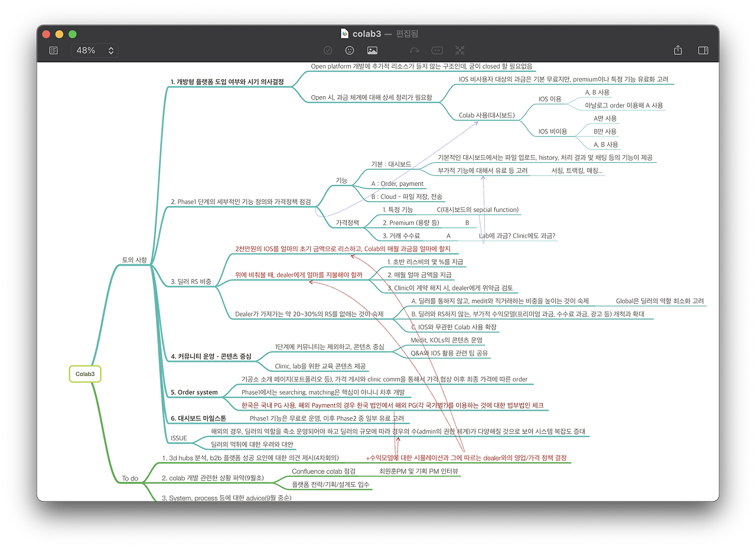This screenshot has width=756, height=550.
Task: Click node Medit, KOLs의 콘텐츠 운영
Action: tap(447, 340)
